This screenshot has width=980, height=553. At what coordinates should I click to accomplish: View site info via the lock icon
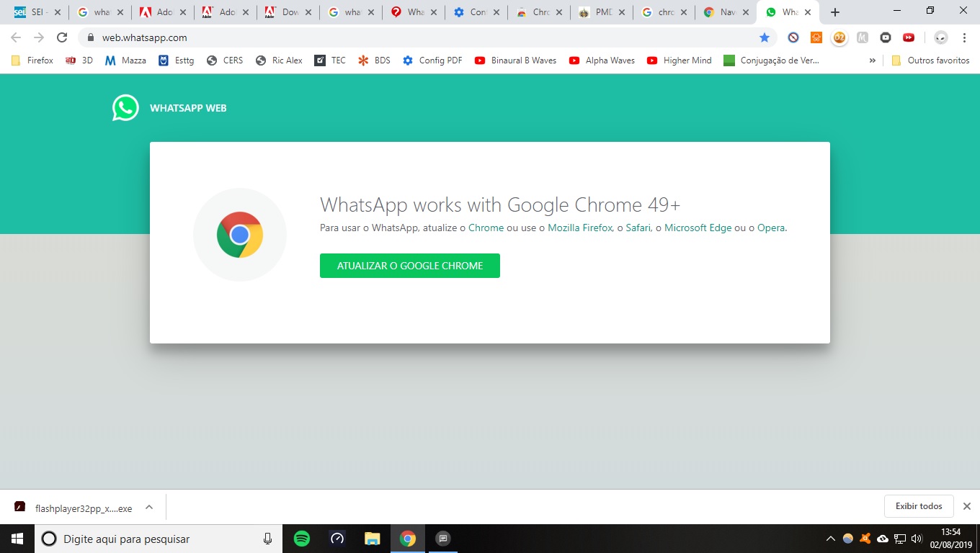pyautogui.click(x=91, y=37)
